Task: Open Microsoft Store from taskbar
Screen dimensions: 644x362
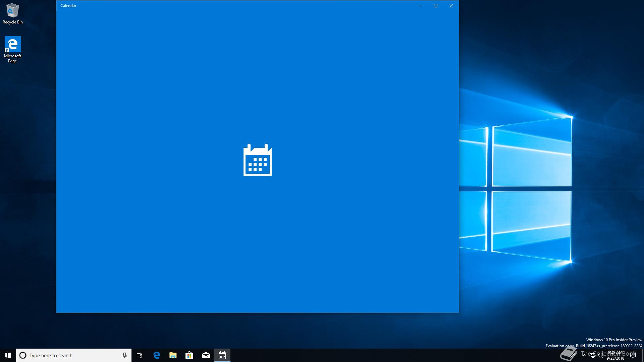Action: 190,355
